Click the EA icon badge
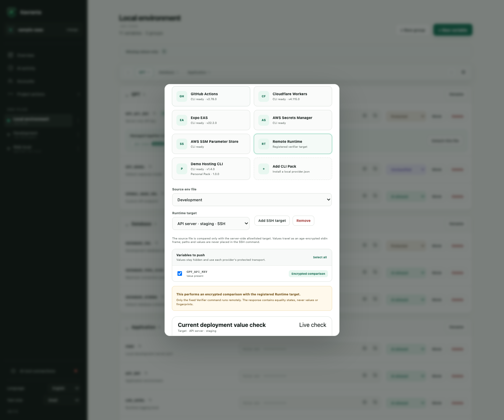This screenshot has height=420, width=504. point(182,120)
